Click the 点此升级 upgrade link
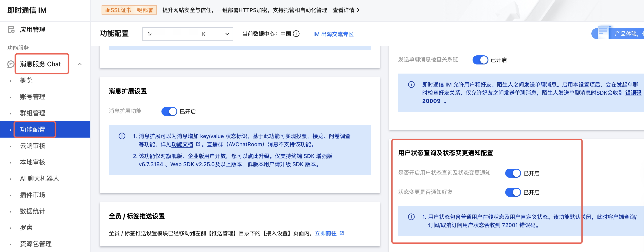644x252 pixels. coord(258,156)
